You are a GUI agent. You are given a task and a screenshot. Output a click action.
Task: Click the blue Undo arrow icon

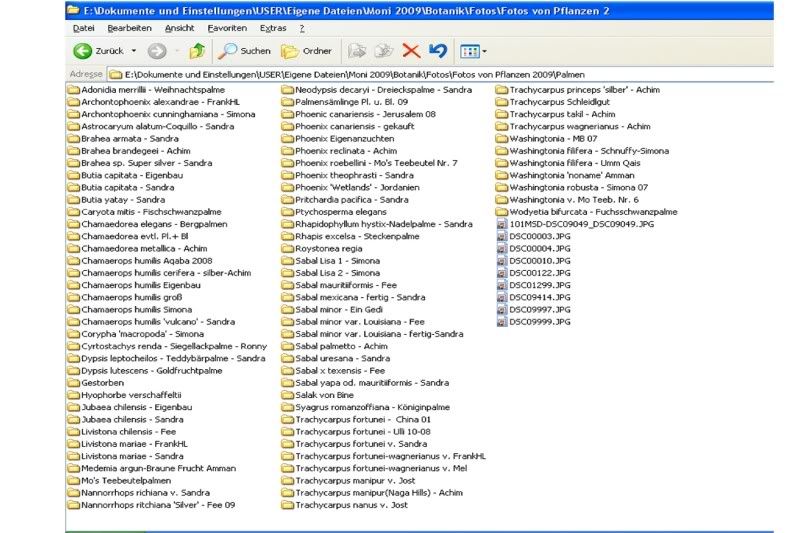click(x=438, y=51)
